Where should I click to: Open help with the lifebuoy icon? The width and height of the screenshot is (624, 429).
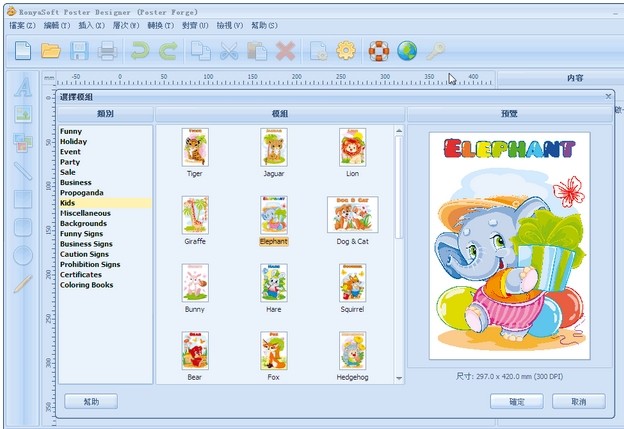pos(378,51)
